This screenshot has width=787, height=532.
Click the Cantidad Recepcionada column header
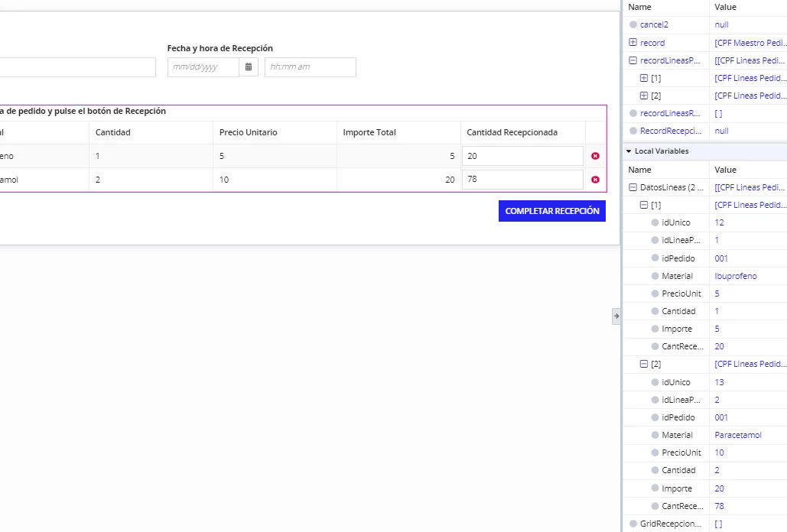tap(512, 132)
